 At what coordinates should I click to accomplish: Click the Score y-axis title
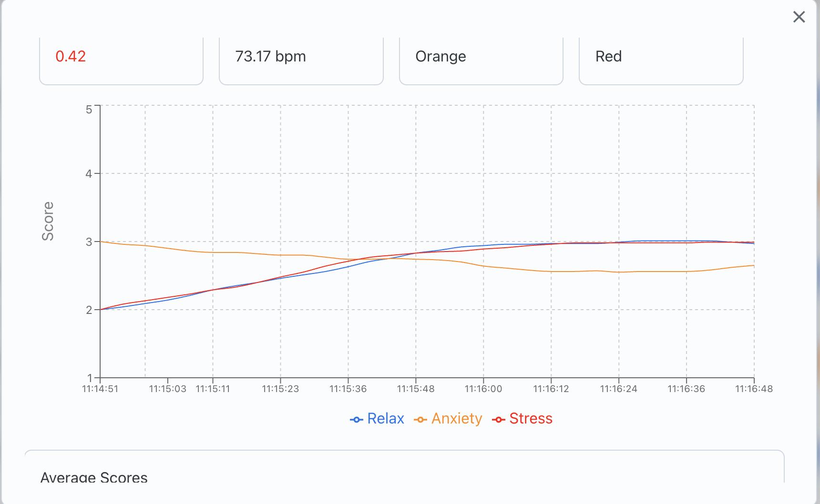coord(48,221)
